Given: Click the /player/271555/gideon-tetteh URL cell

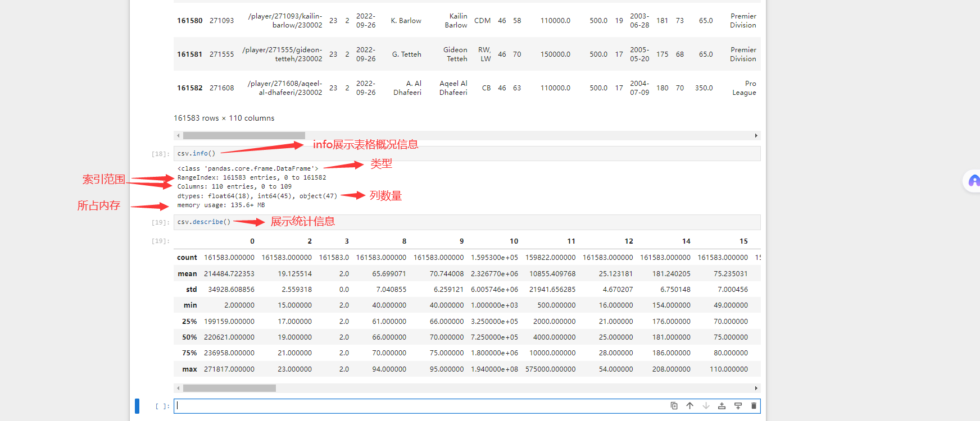Looking at the screenshot, I should coord(283,54).
